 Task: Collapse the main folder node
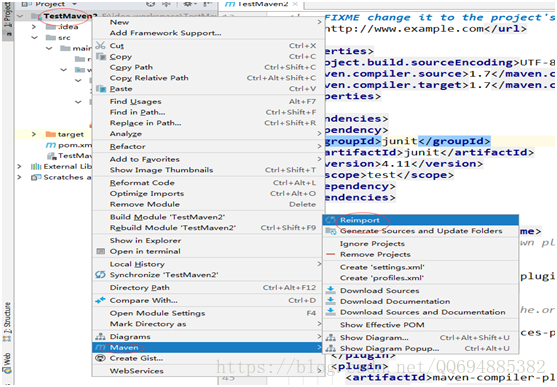click(x=49, y=48)
